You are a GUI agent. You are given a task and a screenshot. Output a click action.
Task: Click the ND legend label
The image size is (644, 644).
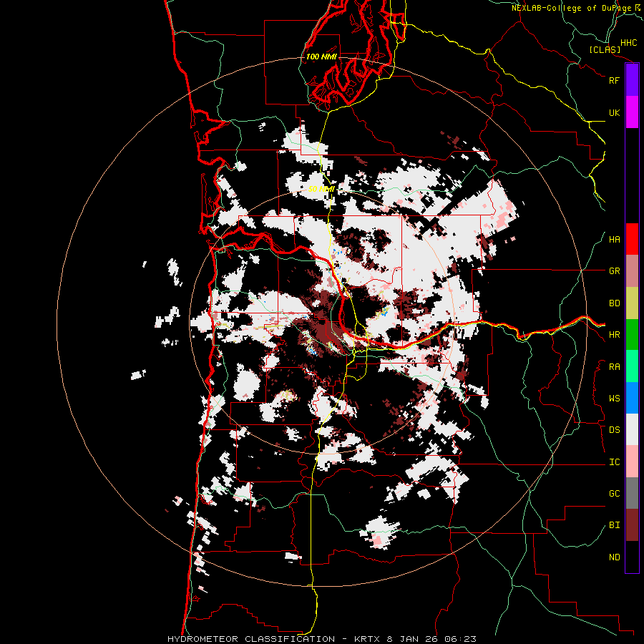pyautogui.click(x=614, y=557)
